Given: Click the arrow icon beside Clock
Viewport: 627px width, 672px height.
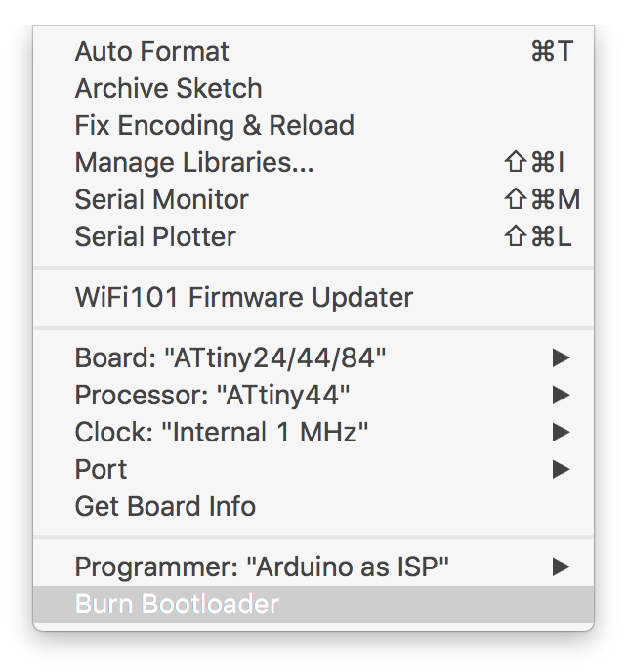Looking at the screenshot, I should (x=561, y=432).
